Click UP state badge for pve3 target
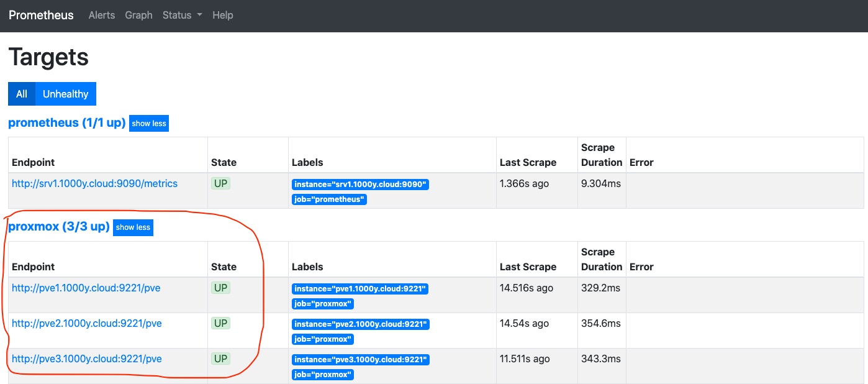The width and height of the screenshot is (868, 384). pos(220,359)
